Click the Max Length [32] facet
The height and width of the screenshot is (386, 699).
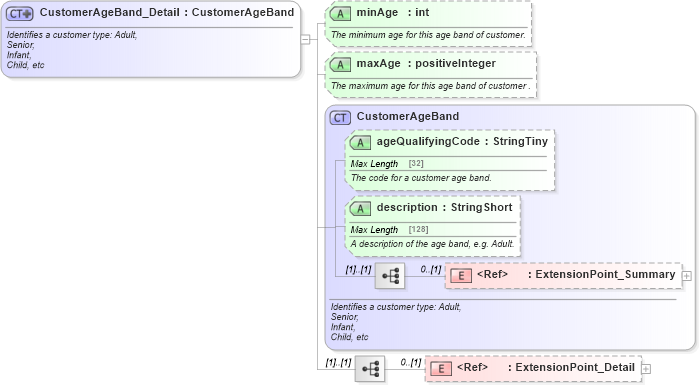pyautogui.click(x=387, y=164)
